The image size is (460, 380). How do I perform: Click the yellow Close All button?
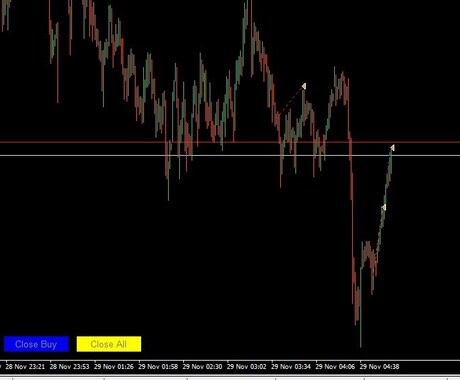109,344
